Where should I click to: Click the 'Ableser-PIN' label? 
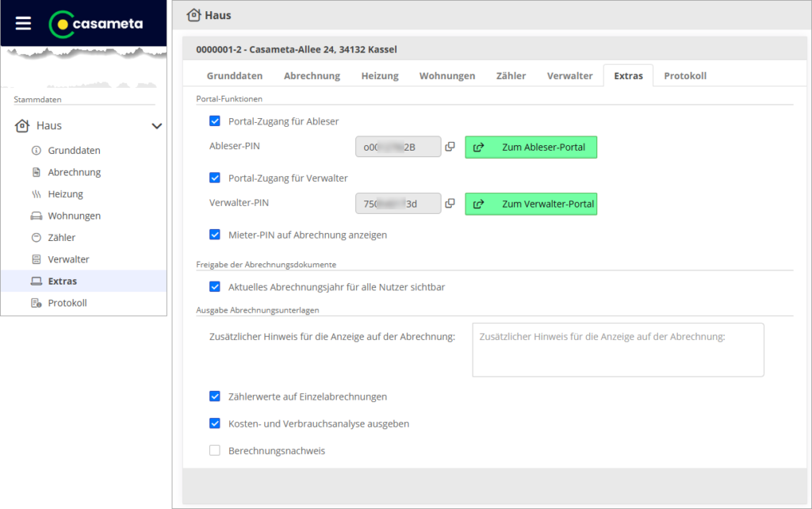235,146
